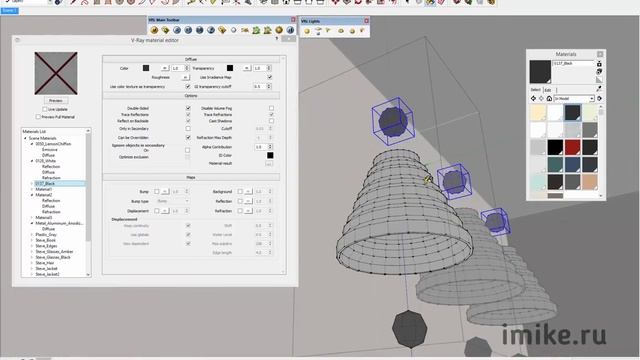This screenshot has width=640, height=360.
Task: Pick the eyedropper sample tool in Materials panel
Action: (599, 88)
